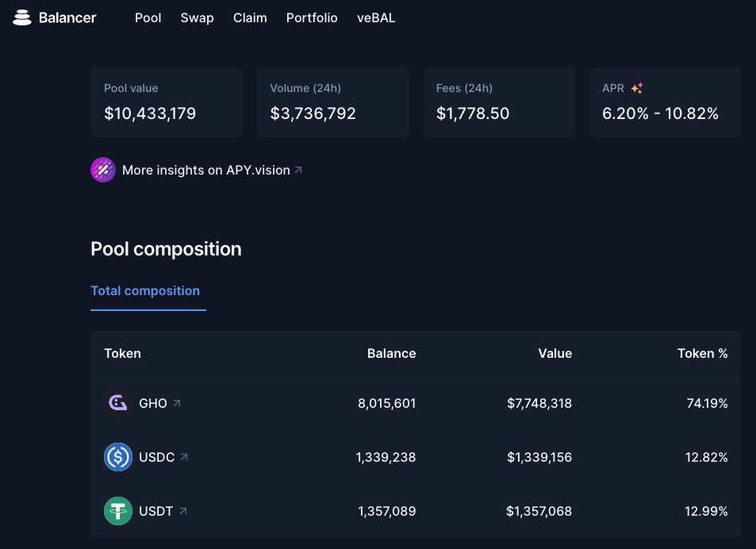Viewport: 756px width, 549px height.
Task: Click the Token % column header
Action: 702,353
